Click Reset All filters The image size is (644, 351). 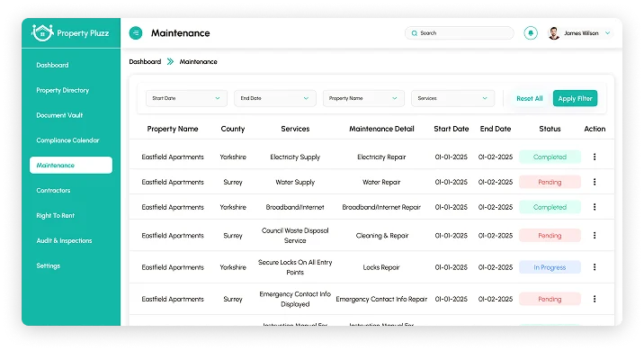pos(530,98)
